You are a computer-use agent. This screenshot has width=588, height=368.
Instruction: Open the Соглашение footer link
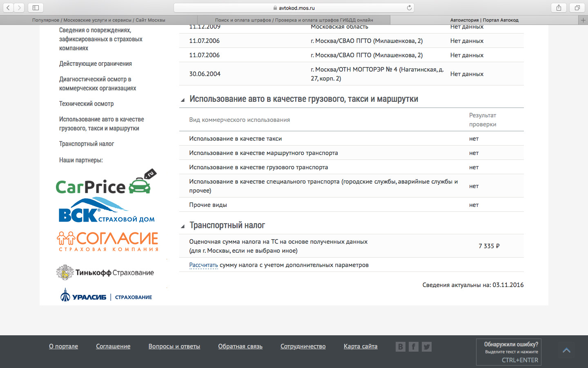[113, 346]
